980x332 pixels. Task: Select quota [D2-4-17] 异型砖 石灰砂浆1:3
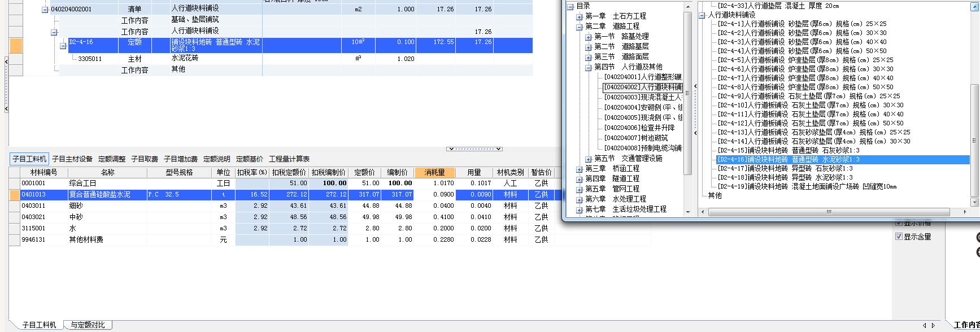point(785,169)
